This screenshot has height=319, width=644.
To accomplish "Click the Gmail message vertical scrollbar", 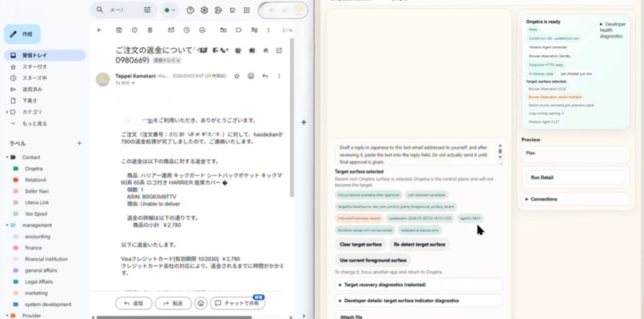I will tap(292, 118).
